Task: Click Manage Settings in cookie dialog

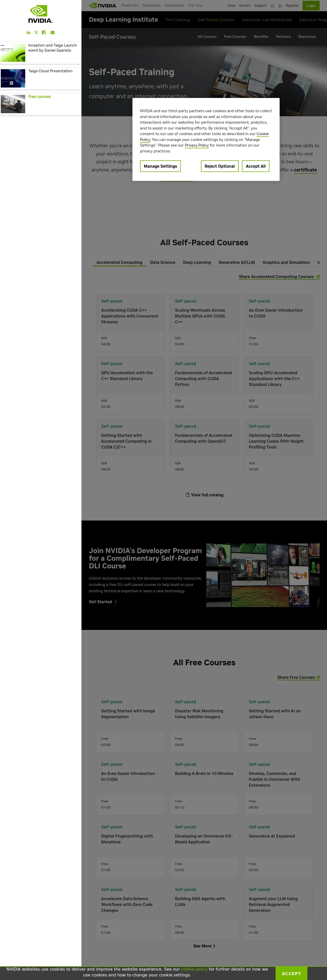Action: click(x=160, y=166)
